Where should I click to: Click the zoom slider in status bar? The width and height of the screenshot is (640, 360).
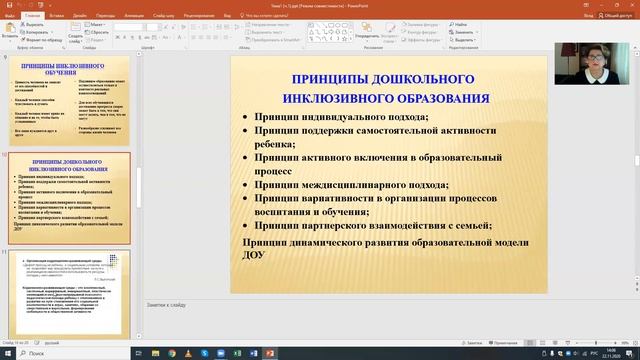click(596, 343)
